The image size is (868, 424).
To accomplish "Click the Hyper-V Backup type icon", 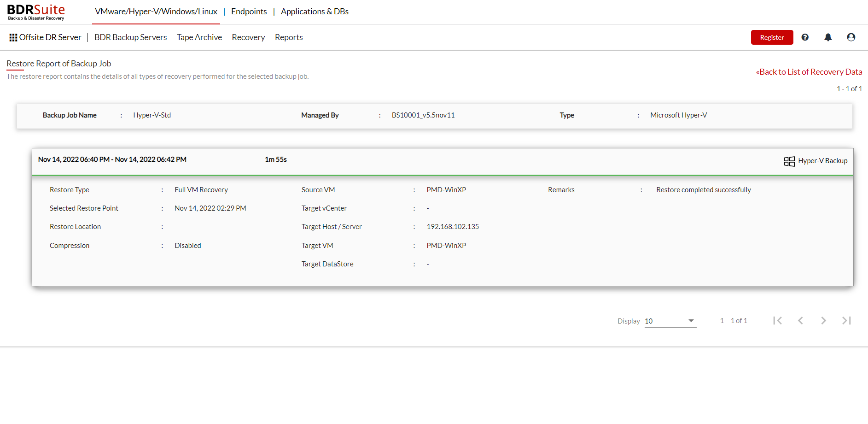I will 789,161.
